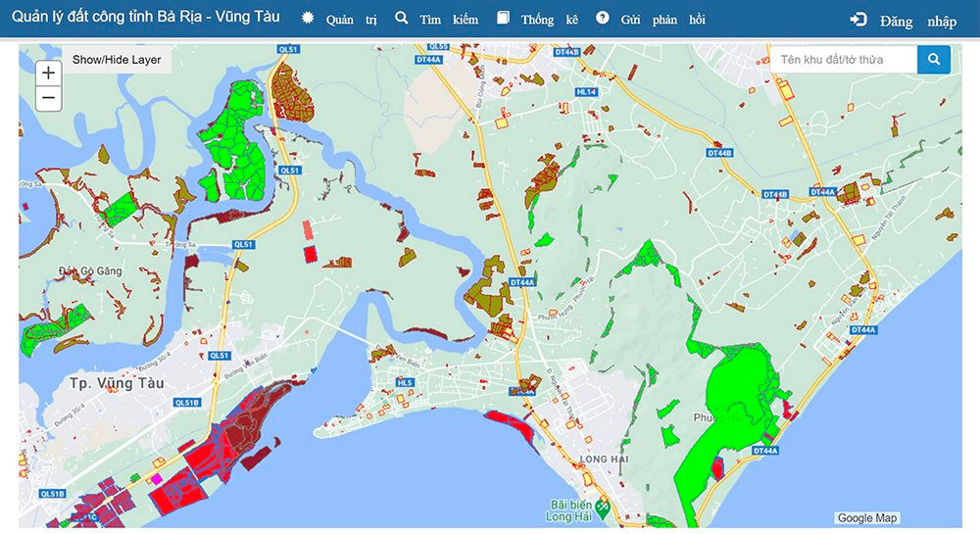Zoom out with the minus button

click(48, 99)
